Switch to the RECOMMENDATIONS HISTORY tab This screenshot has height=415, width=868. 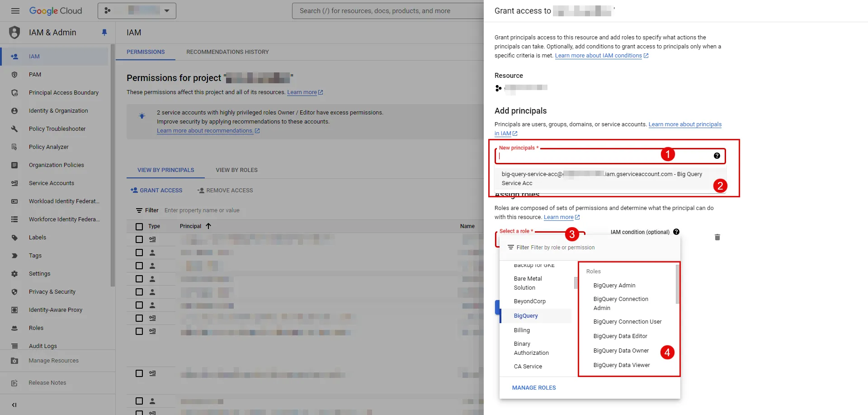click(227, 52)
